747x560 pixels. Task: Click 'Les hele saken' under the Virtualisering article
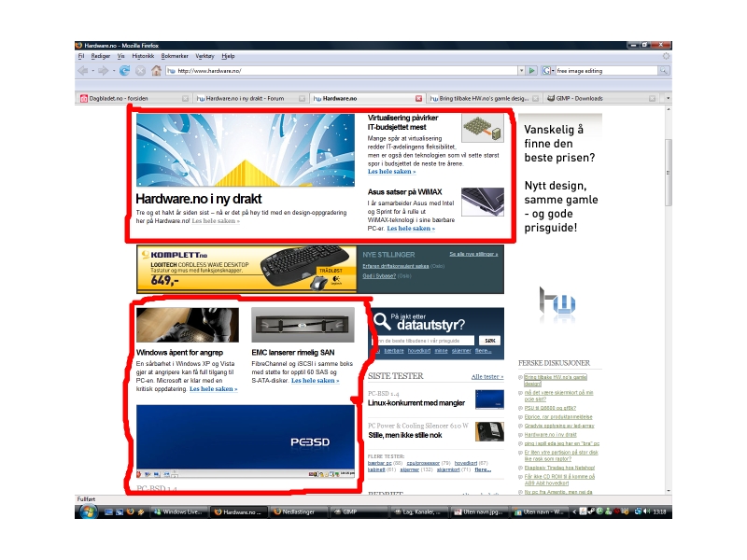click(x=391, y=172)
